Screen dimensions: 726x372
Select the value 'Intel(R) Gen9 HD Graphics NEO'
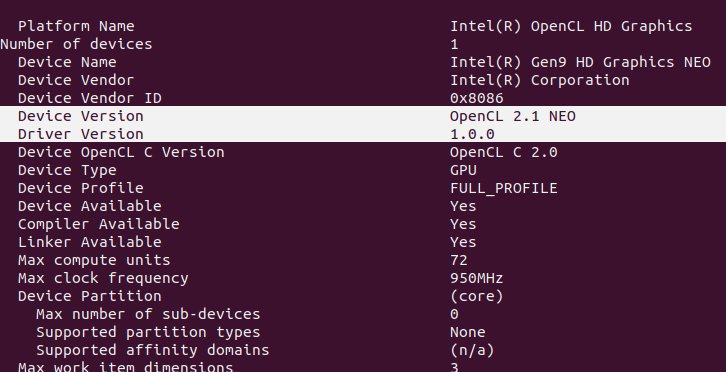(x=580, y=63)
